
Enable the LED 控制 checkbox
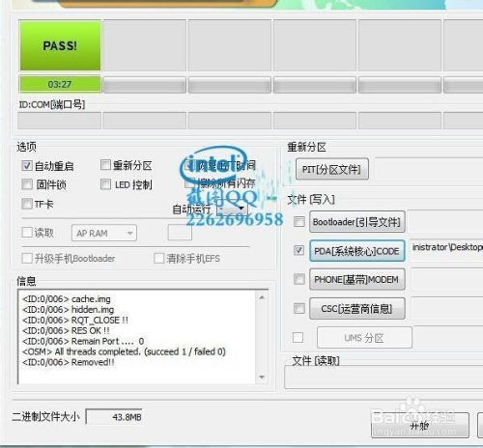tap(105, 184)
